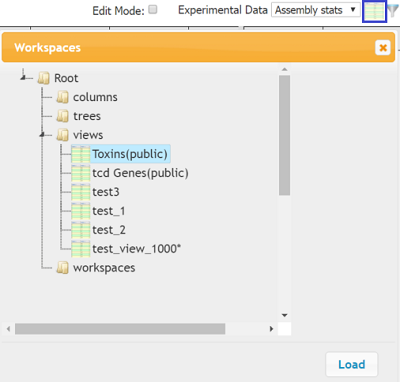Select the views folder icon
Screen dimensions: 400x382
click(62, 135)
